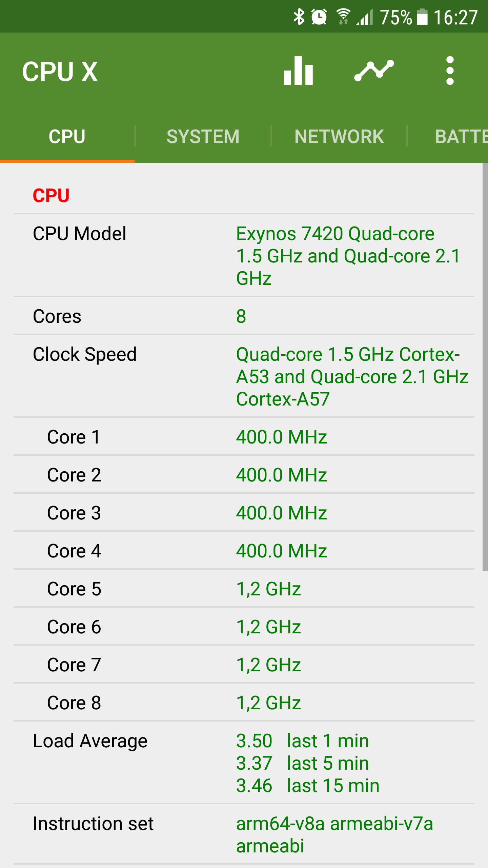Tap the battery status icon
Screen dimensions: 488x868
click(422, 17)
